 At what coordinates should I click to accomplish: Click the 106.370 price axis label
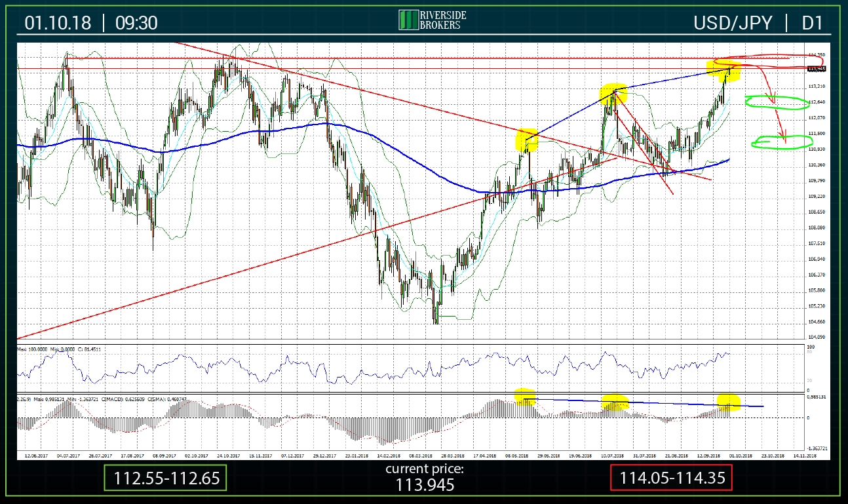817,275
